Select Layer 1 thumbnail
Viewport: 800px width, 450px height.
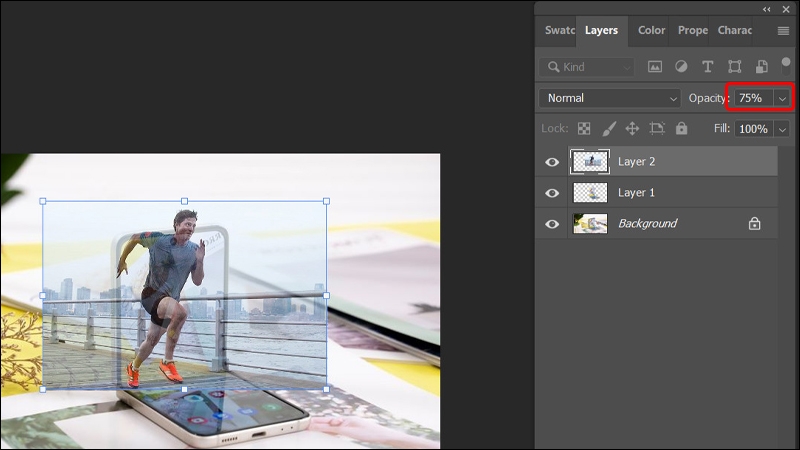tap(590, 193)
